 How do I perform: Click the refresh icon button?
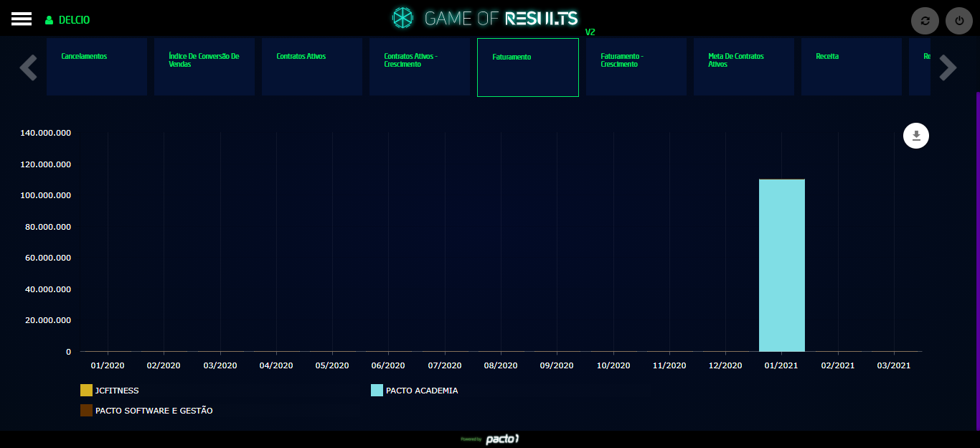(925, 21)
